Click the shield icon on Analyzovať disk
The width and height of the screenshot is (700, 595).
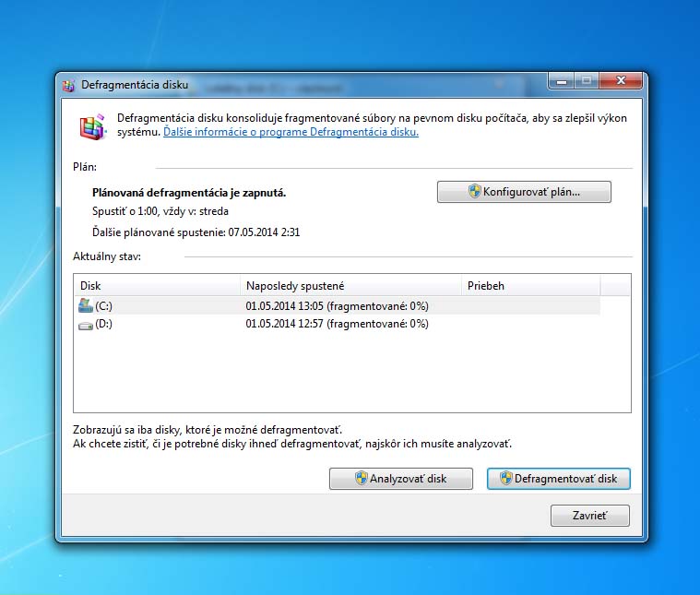coord(362,479)
